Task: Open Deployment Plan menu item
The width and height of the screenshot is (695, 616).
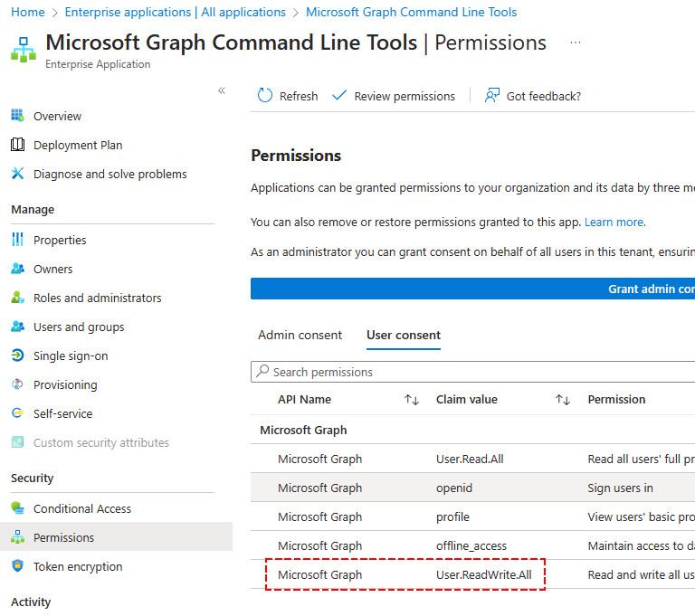Action: pyautogui.click(x=78, y=145)
